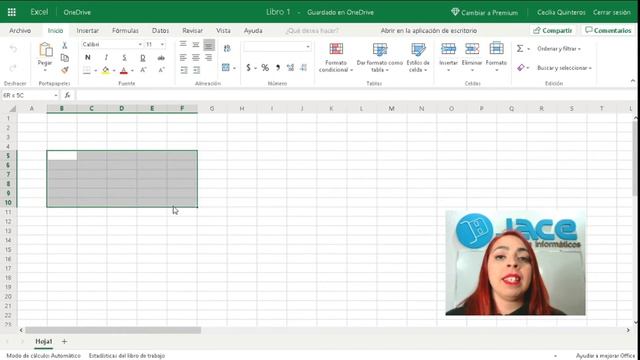Image resolution: width=640 pixels, height=360 pixels.
Task: Pick the yellow fill color
Action: pyautogui.click(x=106, y=70)
